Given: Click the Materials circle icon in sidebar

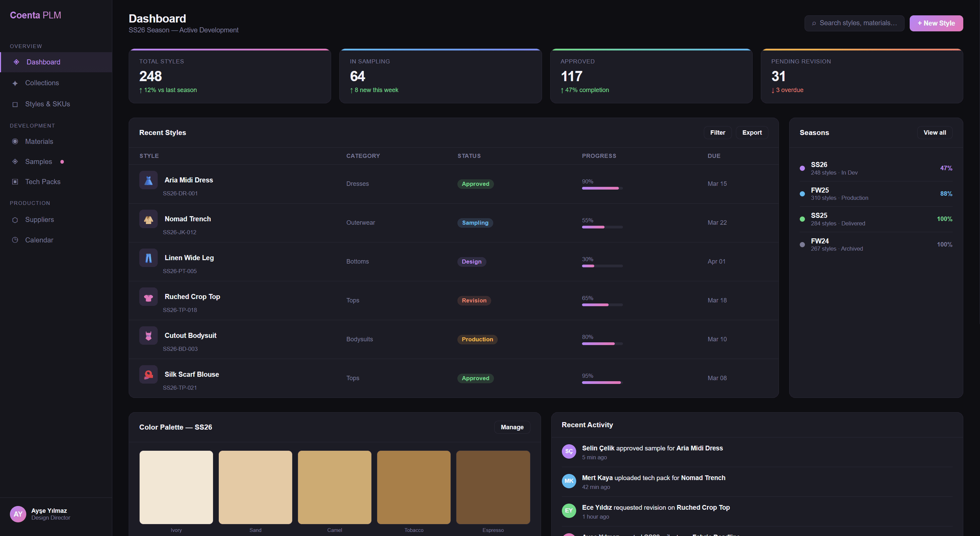Looking at the screenshot, I should pos(15,142).
